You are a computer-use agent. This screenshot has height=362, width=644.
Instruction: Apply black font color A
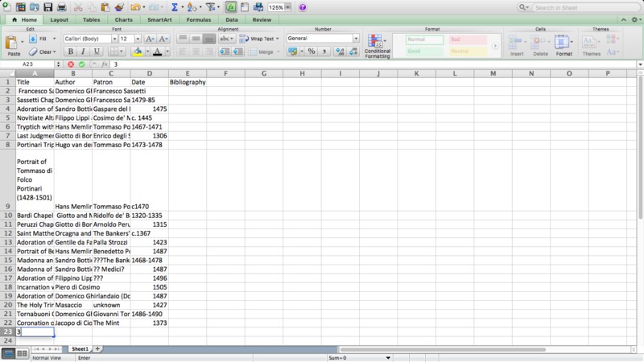pyautogui.click(x=157, y=51)
